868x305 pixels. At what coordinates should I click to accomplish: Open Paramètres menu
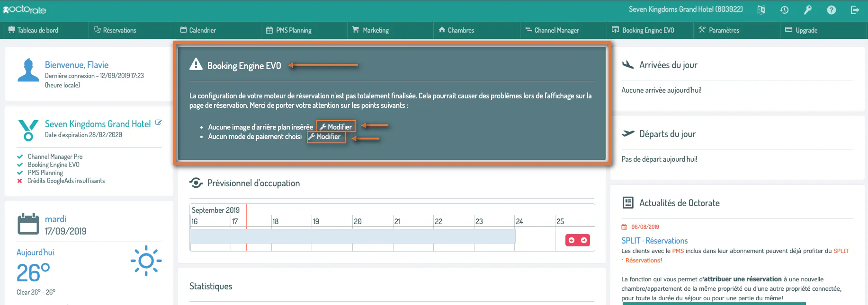(x=719, y=30)
